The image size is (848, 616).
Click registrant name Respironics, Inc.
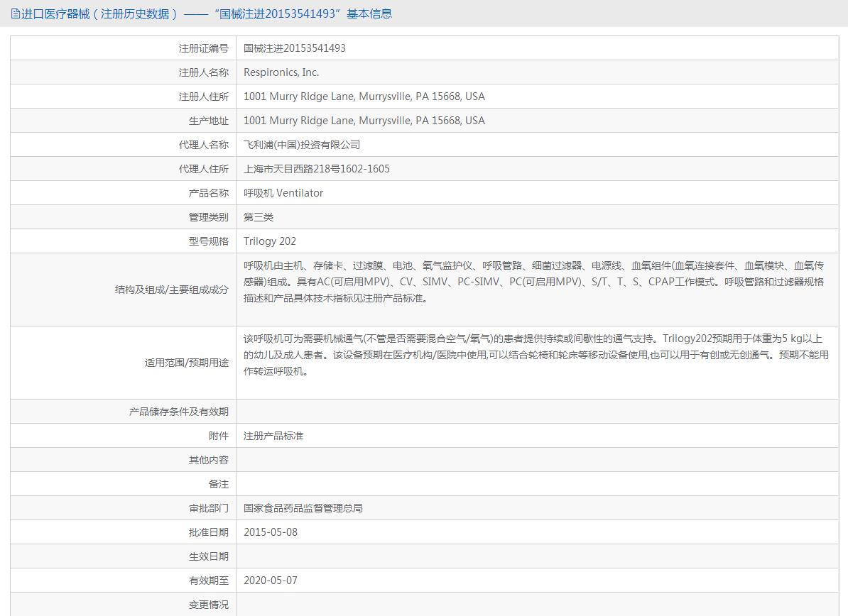click(x=281, y=72)
